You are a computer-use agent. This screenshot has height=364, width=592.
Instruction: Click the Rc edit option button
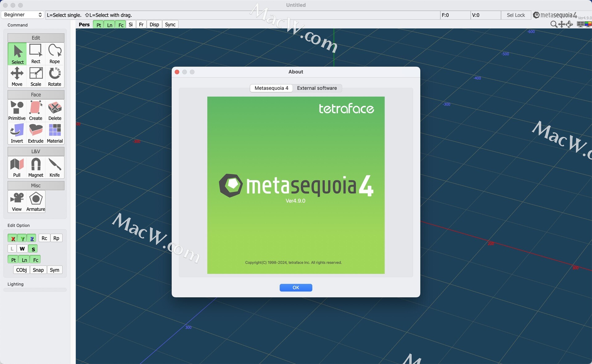tap(44, 238)
